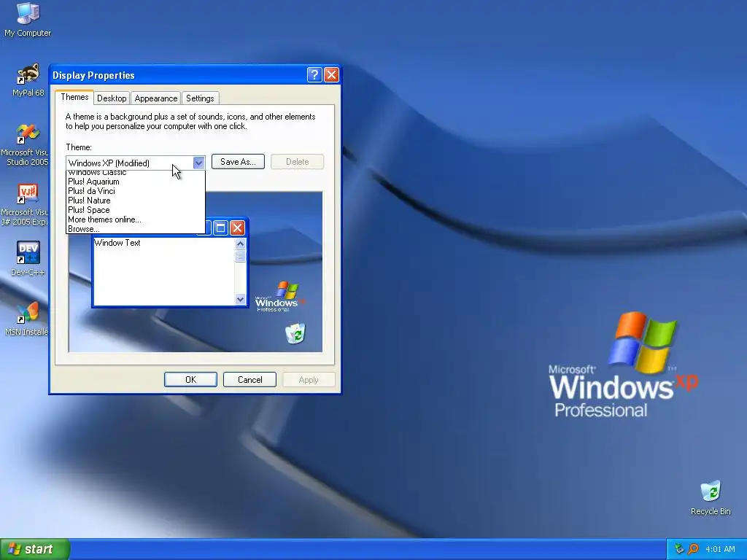This screenshot has width=747, height=560.
Task: Select the MyPal 68 desktop shortcut
Action: coord(28,79)
